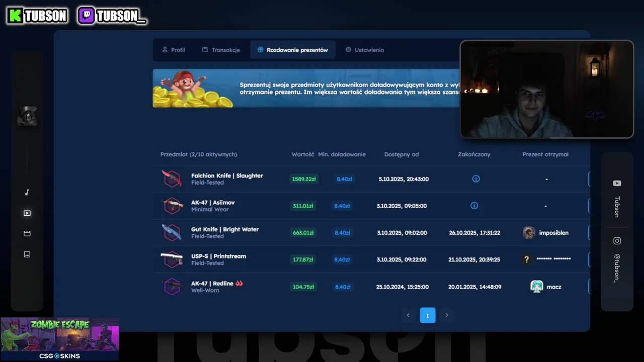Click USP-S | Printstream name
The image size is (644, 362).
coord(218,256)
